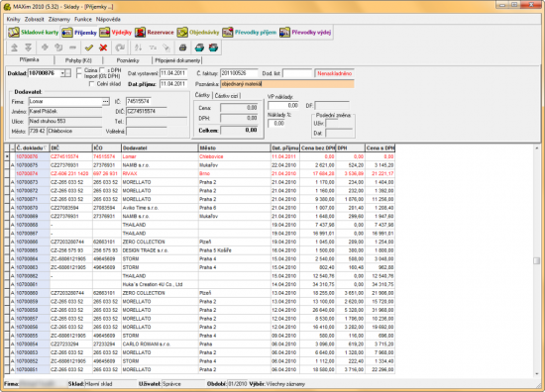
Task: Click the first teal printer icon
Action: pos(199,48)
